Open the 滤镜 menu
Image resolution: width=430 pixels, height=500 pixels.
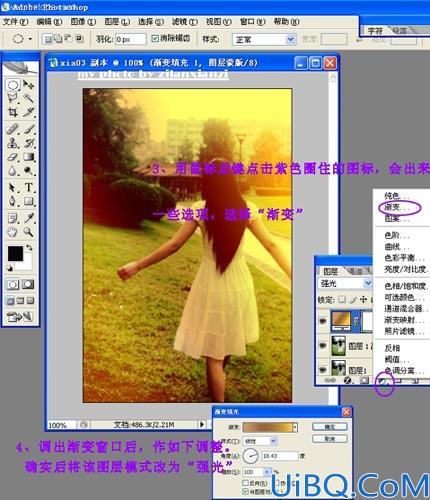[185, 22]
